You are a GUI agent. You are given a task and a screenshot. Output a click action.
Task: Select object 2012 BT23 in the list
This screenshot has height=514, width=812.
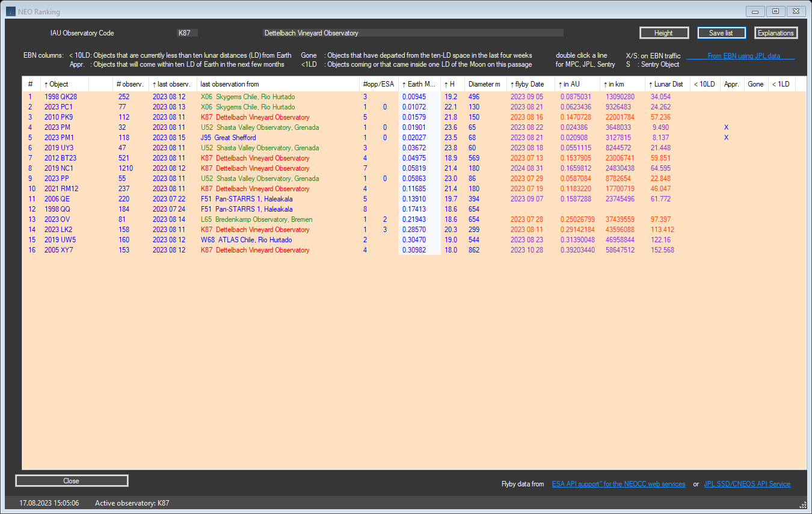(60, 158)
